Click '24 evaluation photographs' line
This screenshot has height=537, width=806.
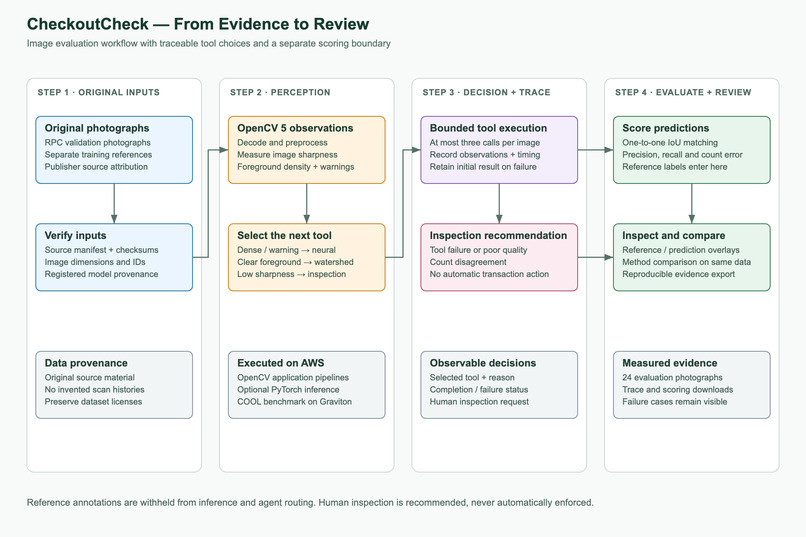point(672,377)
